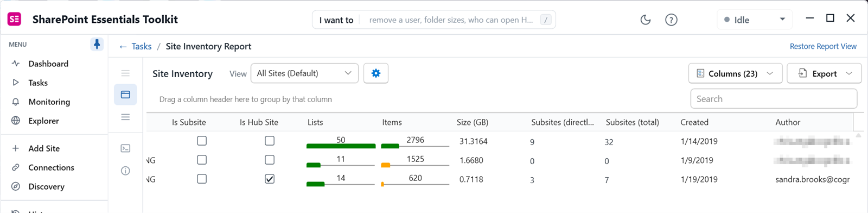The height and width of the screenshot is (213, 868).
Task: Select the highlighted table view icon
Action: (125, 95)
